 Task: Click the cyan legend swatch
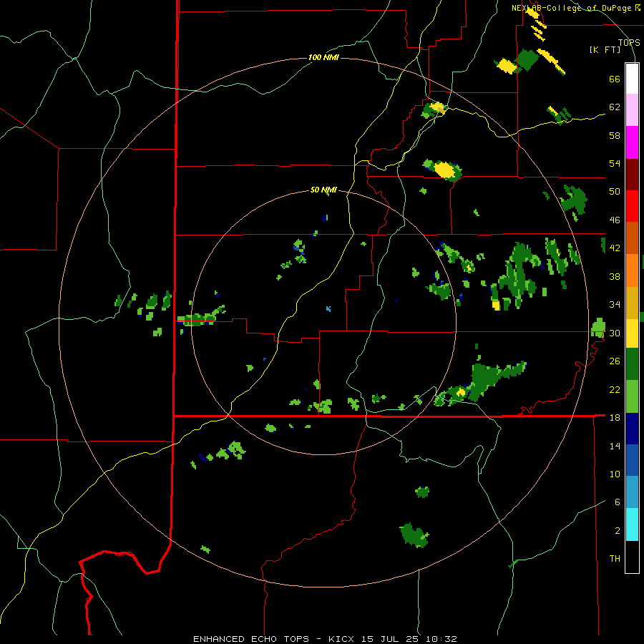632,525
